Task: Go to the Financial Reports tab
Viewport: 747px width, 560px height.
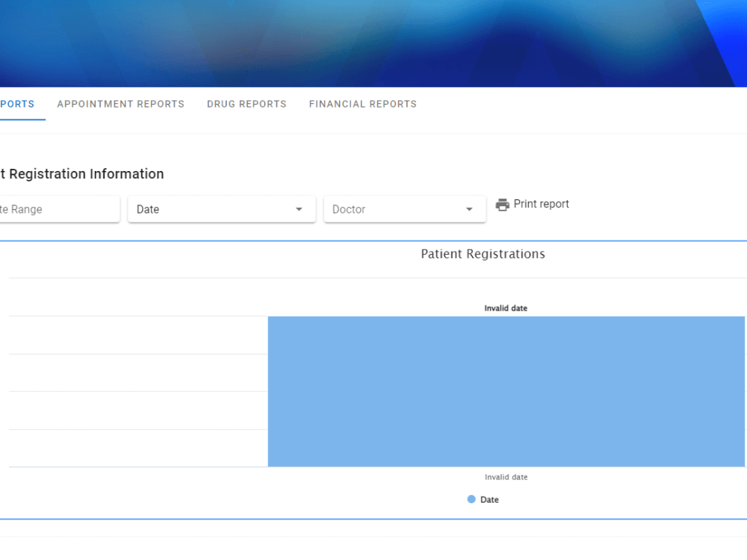Action: (x=362, y=104)
